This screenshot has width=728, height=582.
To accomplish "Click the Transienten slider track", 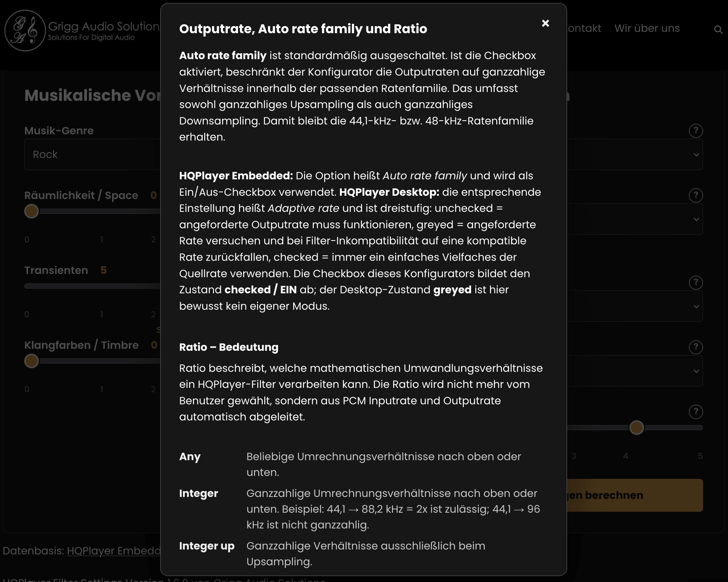I will 93,286.
